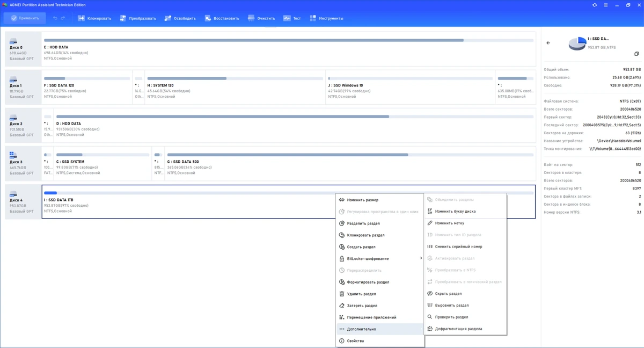The width and height of the screenshot is (644, 348).
Task: Select partition I: SSD DATA 1TB
Action: coord(289,201)
